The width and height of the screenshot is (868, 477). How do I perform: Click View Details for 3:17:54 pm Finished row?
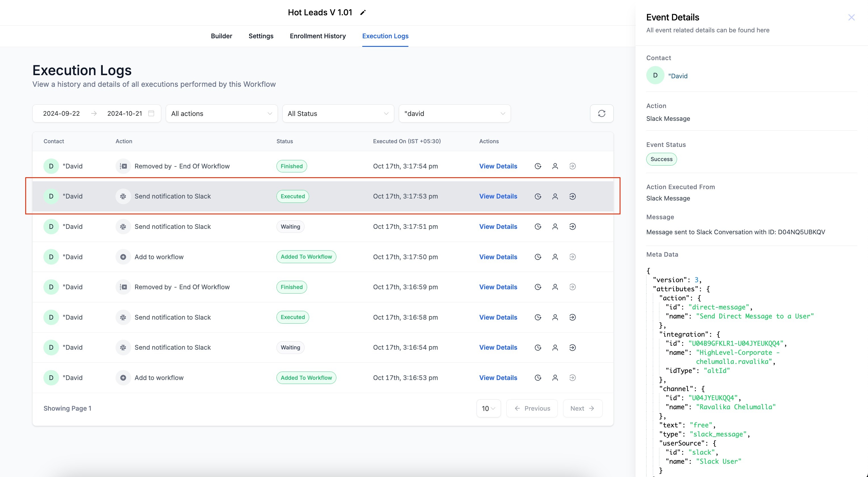point(498,166)
